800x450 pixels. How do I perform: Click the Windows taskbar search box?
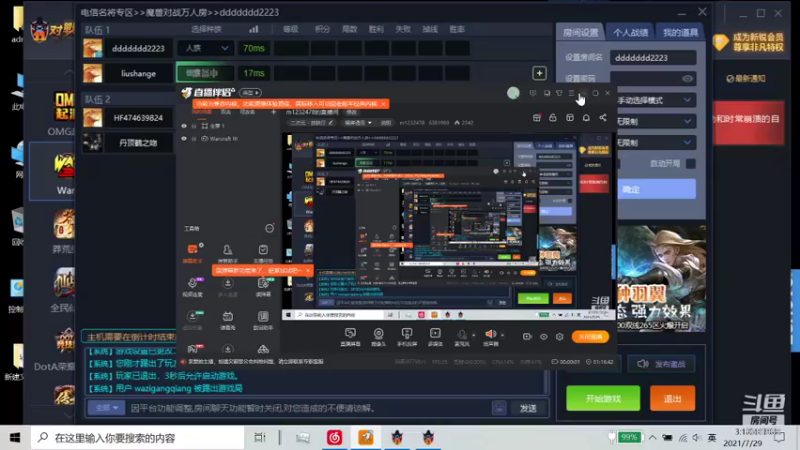138,438
